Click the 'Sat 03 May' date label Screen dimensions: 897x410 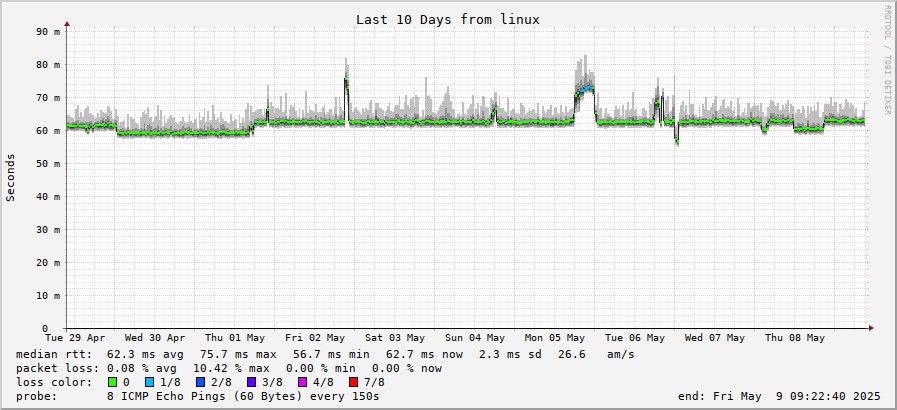tap(395, 338)
